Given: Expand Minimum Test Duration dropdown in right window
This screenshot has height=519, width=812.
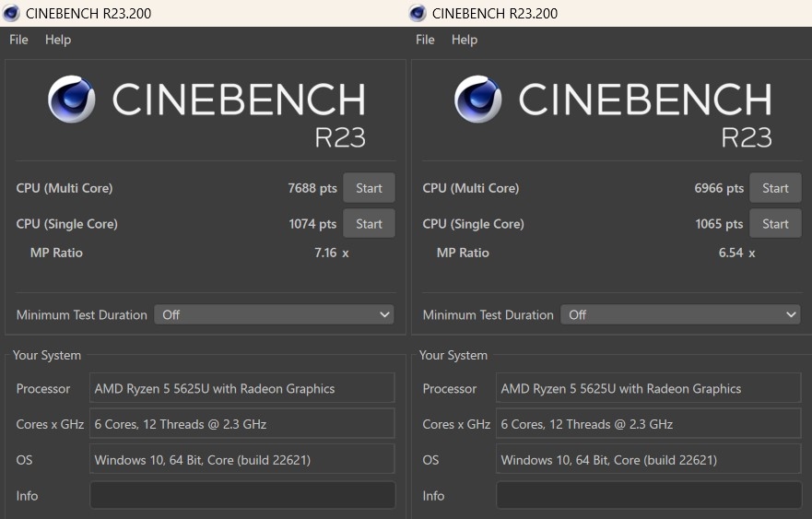Looking at the screenshot, I should (680, 314).
